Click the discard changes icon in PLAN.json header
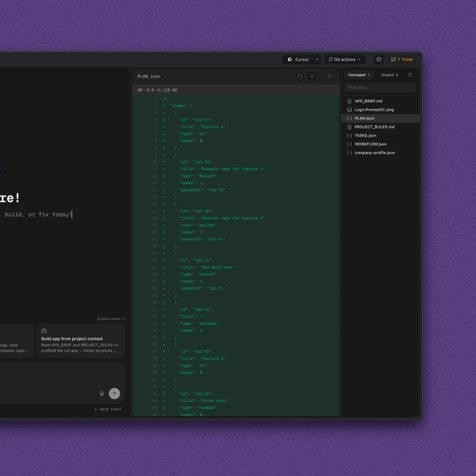Image resolution: width=476 pixels, height=476 pixels. 300,76
